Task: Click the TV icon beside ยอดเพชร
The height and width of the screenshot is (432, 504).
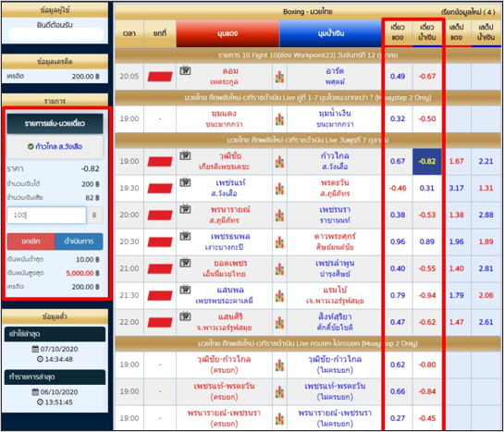Action: point(185,263)
